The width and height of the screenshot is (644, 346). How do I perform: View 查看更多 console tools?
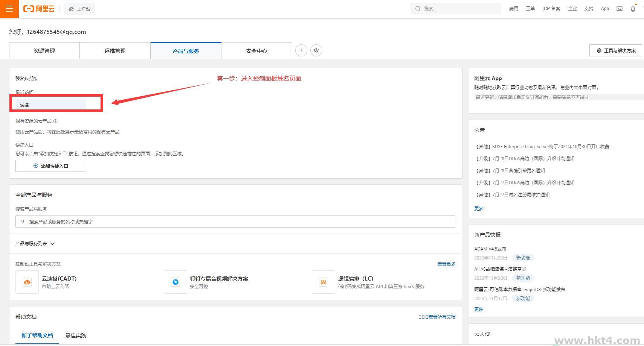[x=446, y=264]
